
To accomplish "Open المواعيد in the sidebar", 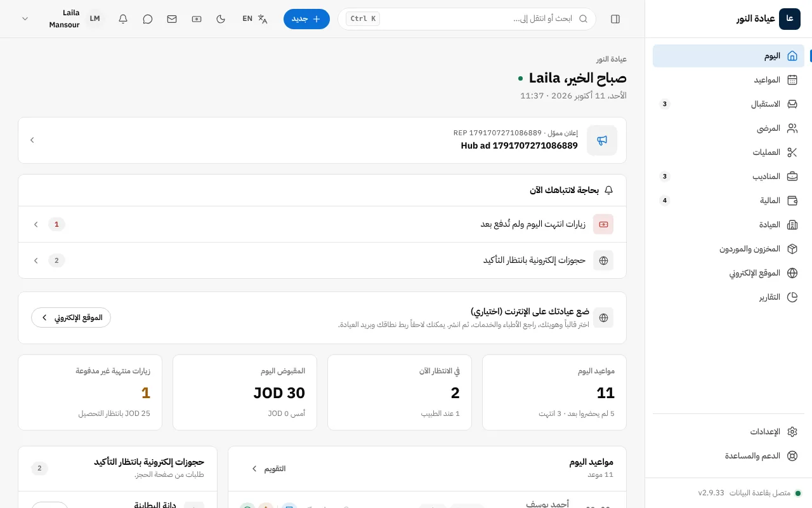I will (728, 80).
